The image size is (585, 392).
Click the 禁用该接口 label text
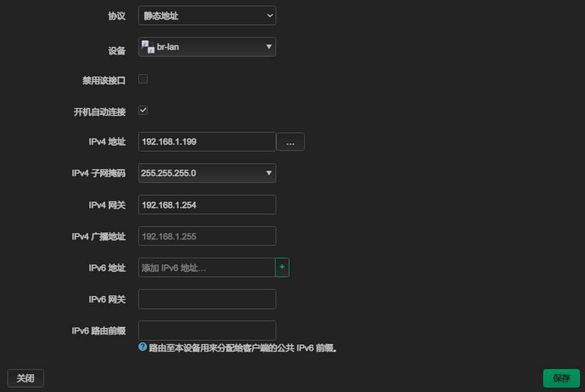coord(104,81)
